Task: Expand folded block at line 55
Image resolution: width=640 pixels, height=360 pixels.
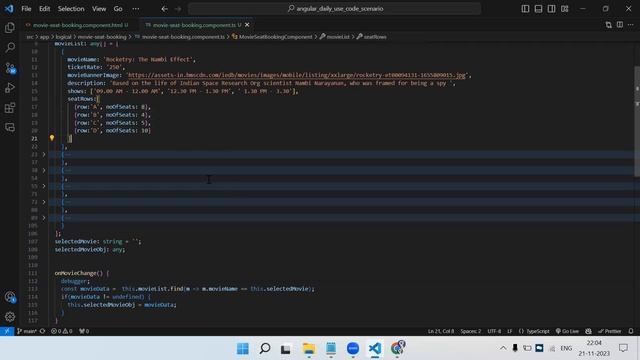Action: click(x=44, y=186)
